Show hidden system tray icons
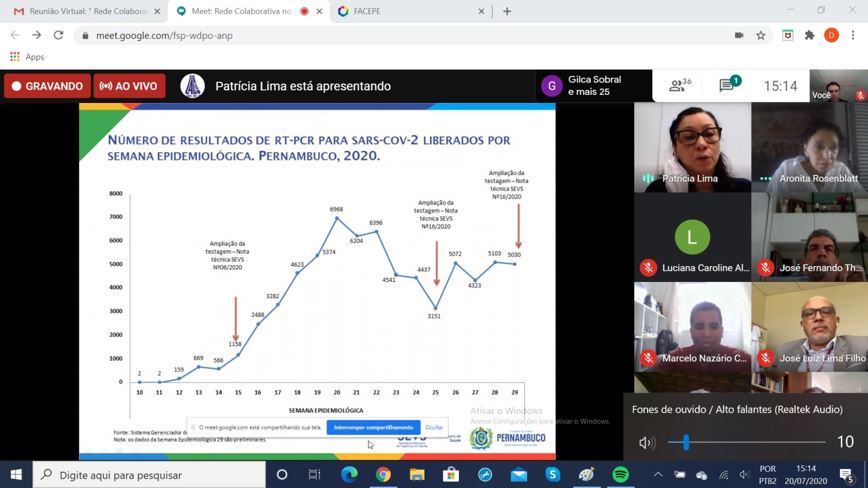 [658, 475]
